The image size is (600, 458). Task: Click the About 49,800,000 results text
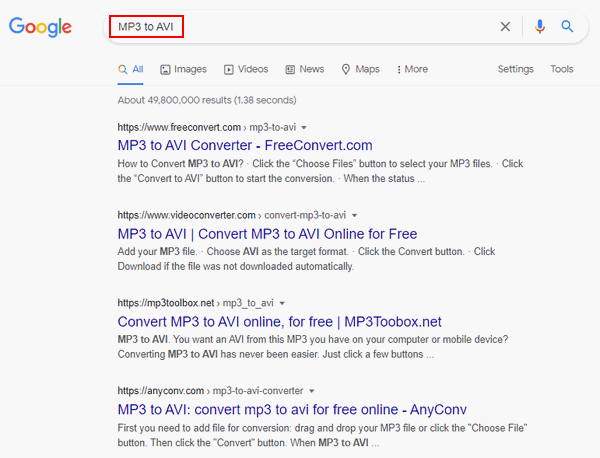pos(207,100)
